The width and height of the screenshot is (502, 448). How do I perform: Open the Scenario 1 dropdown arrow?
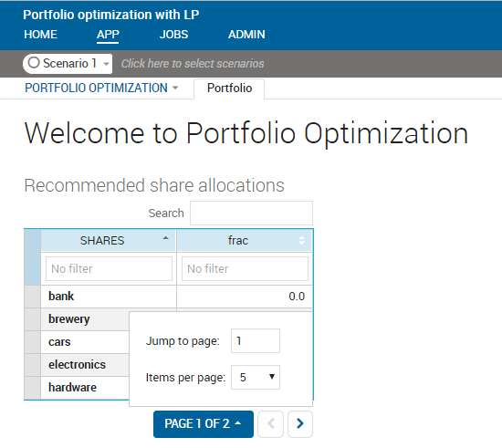pos(106,64)
